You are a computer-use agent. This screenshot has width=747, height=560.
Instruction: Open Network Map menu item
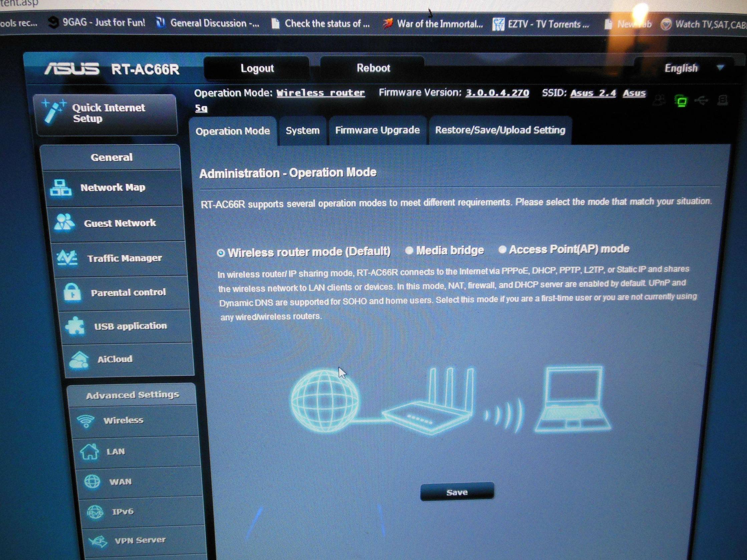click(x=113, y=188)
